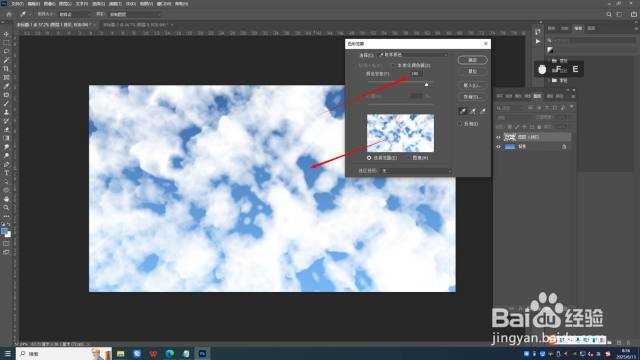The image size is (640, 360).
Task: Open the Edit (编辑) menu
Action: (x=33, y=4)
